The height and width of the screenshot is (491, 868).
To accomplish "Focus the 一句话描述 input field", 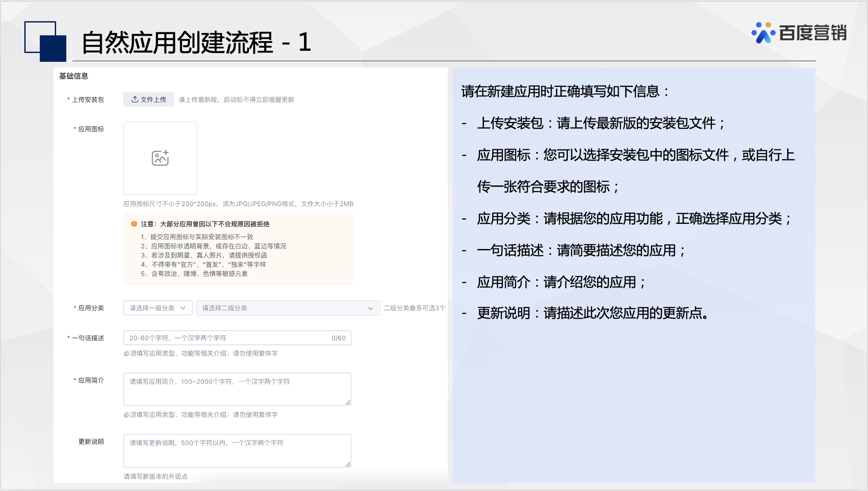I will 237,338.
